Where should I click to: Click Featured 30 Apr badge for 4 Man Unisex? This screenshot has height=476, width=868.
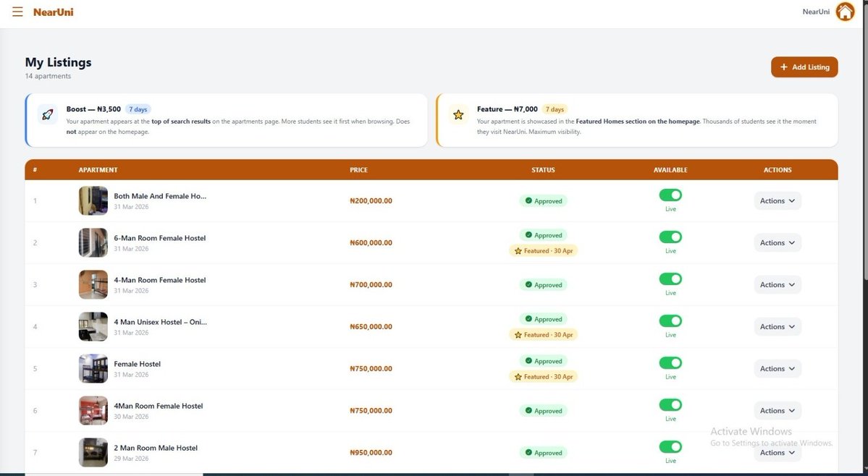[x=543, y=335]
